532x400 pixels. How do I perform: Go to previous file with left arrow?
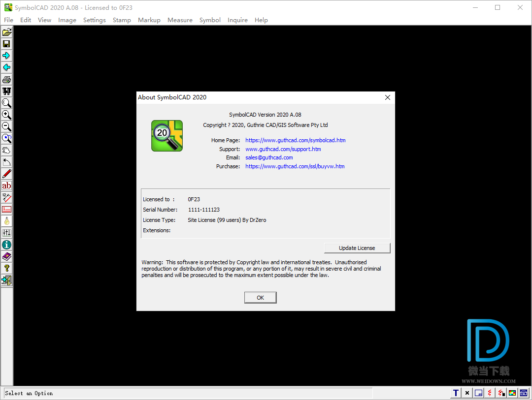click(x=7, y=68)
